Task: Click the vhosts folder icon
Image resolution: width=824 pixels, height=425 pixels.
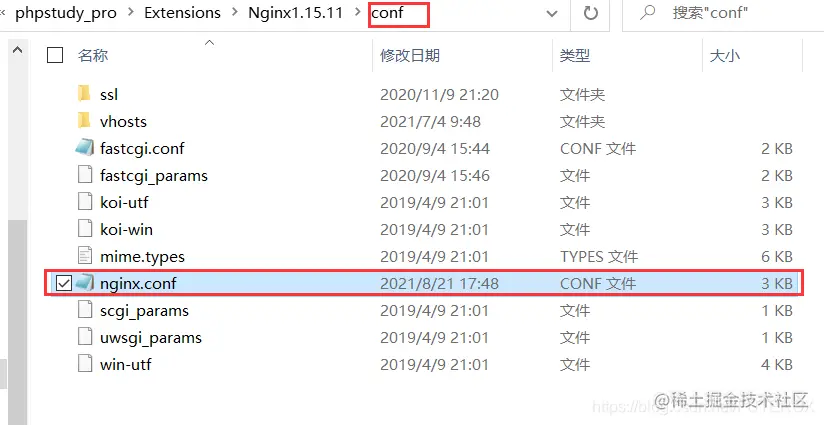Action: tap(84, 121)
